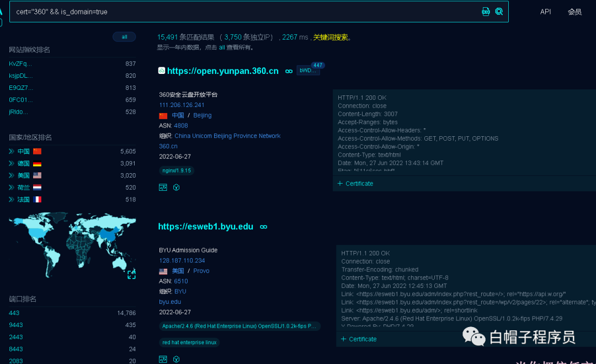Click the bWD... fingerprint badge with 447
This screenshot has height=364, width=596.
coord(308,70)
